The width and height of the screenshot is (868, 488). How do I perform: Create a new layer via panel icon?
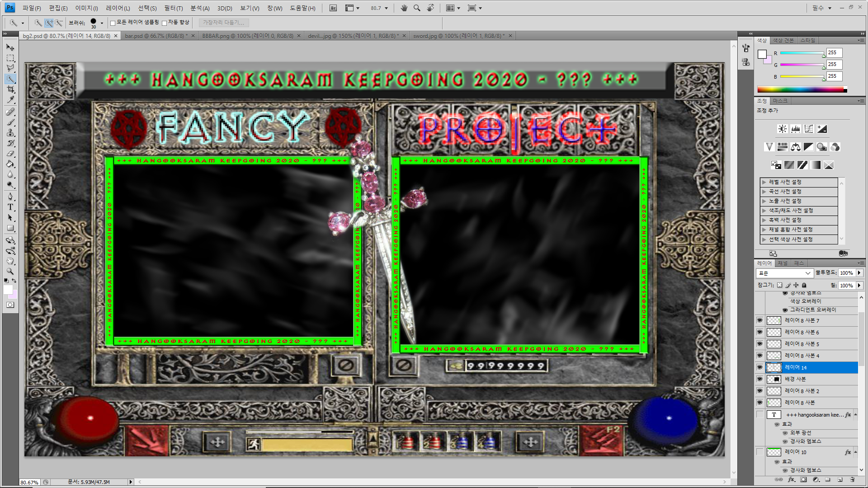pyautogui.click(x=840, y=480)
